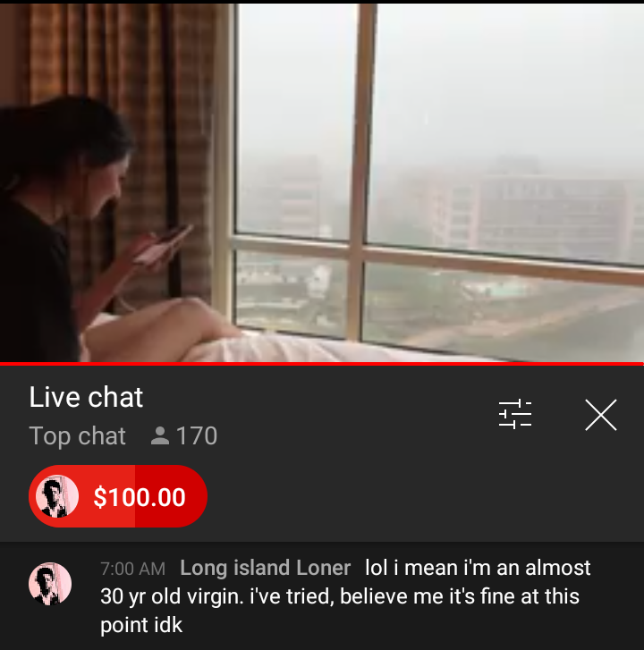Click the Long island Loner chat avatar

tap(50, 584)
